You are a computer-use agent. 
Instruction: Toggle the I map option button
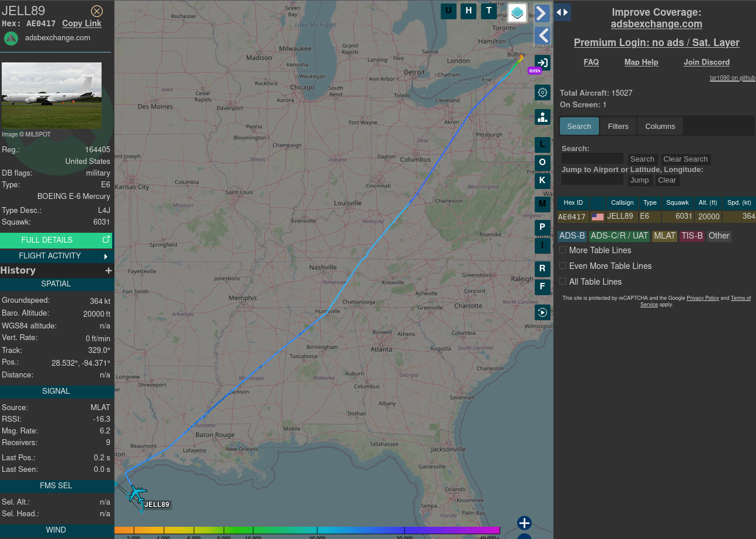pos(542,245)
